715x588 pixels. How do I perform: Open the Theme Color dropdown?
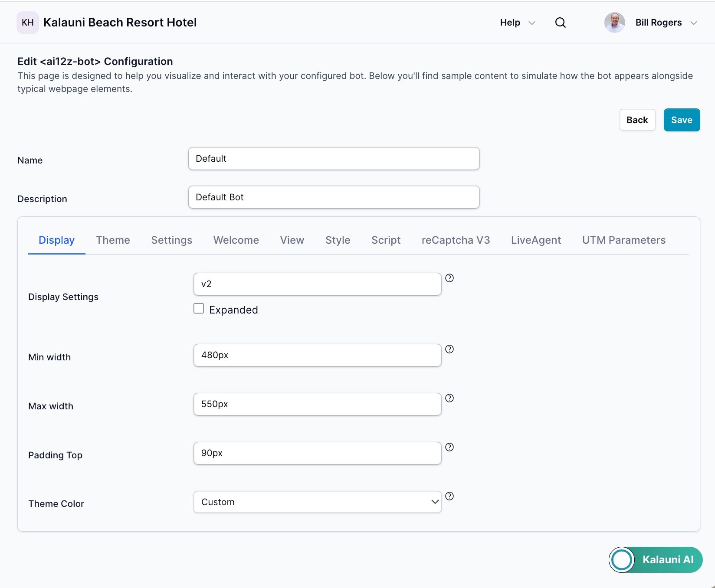[x=317, y=502]
